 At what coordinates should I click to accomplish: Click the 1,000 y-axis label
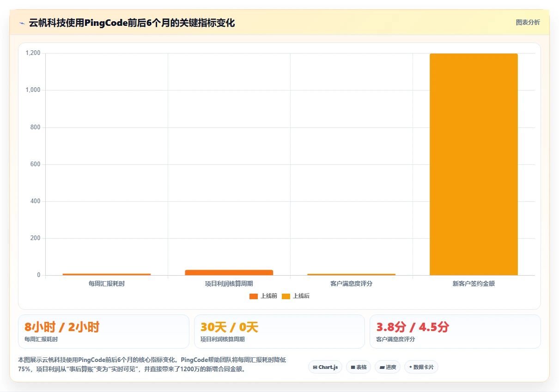click(33, 90)
